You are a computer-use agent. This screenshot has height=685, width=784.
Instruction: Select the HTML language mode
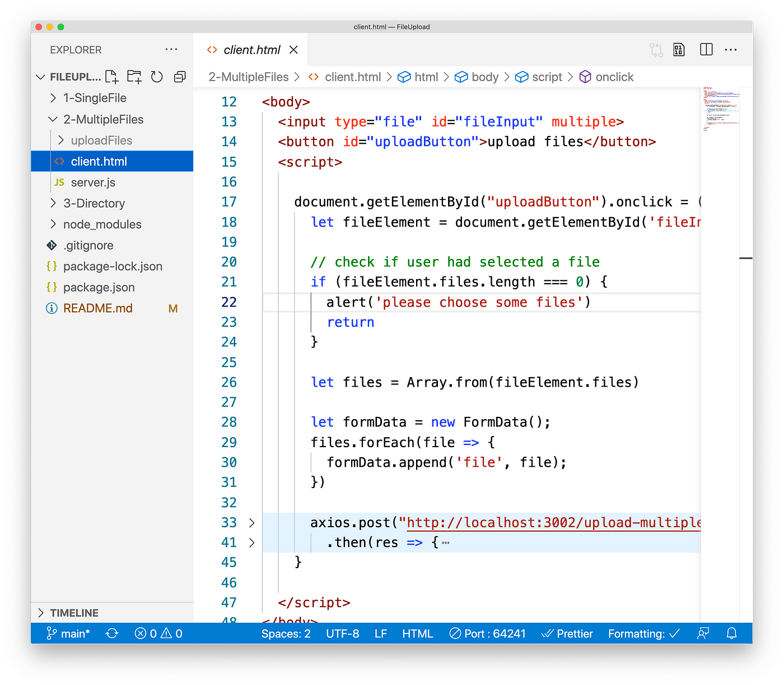(x=418, y=634)
